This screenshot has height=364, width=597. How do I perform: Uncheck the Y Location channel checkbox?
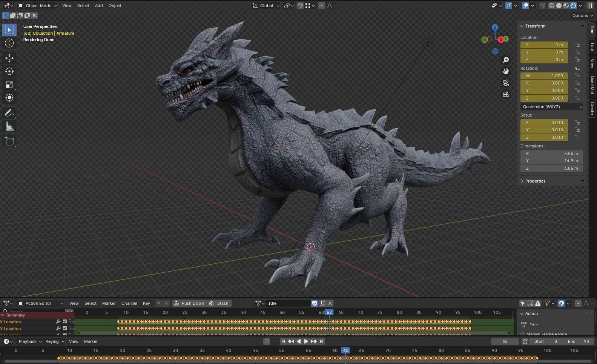tap(65, 329)
